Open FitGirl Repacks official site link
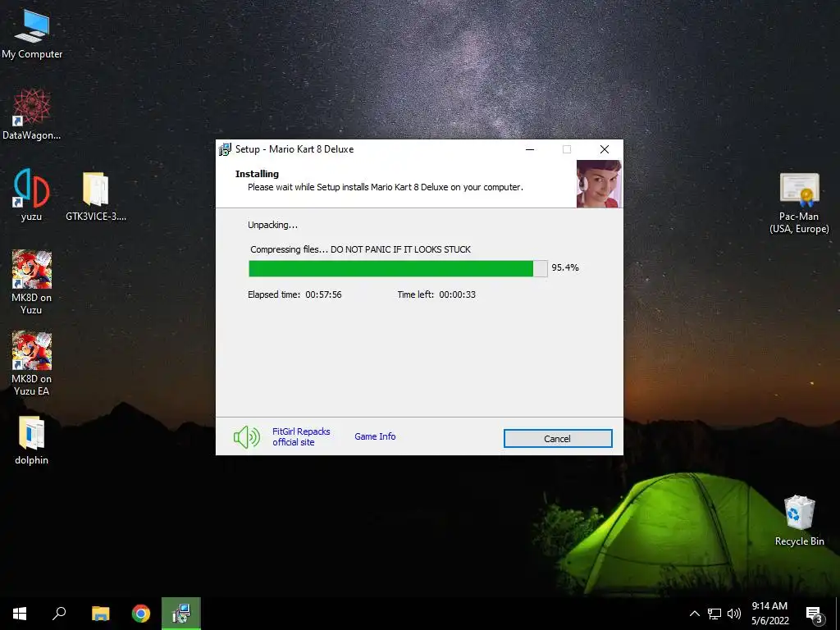 [301, 436]
